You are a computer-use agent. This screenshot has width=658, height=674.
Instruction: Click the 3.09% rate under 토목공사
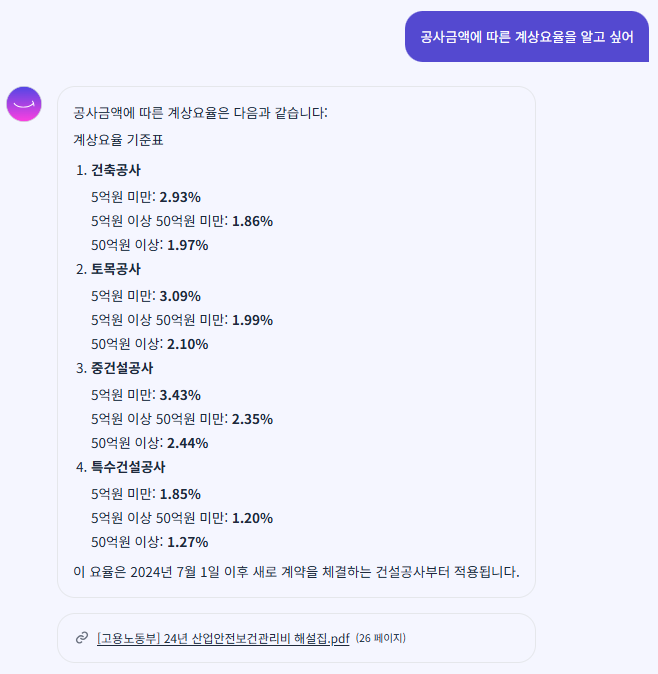pos(180,295)
